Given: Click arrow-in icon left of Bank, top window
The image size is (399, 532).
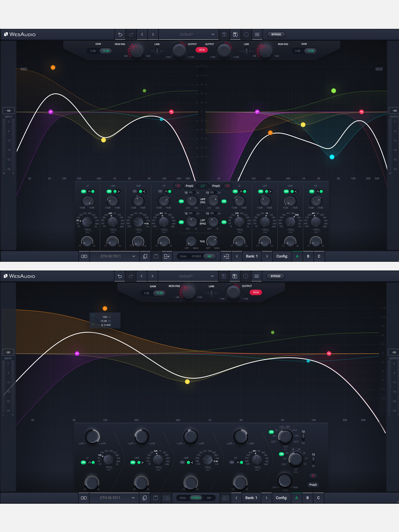Looking at the screenshot, I should (x=226, y=256).
